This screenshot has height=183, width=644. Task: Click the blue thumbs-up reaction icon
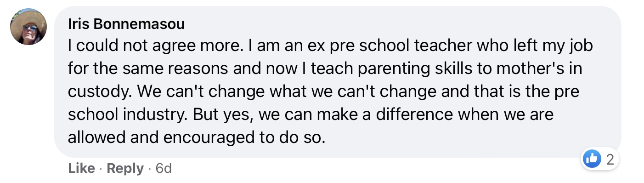pyautogui.click(x=592, y=160)
